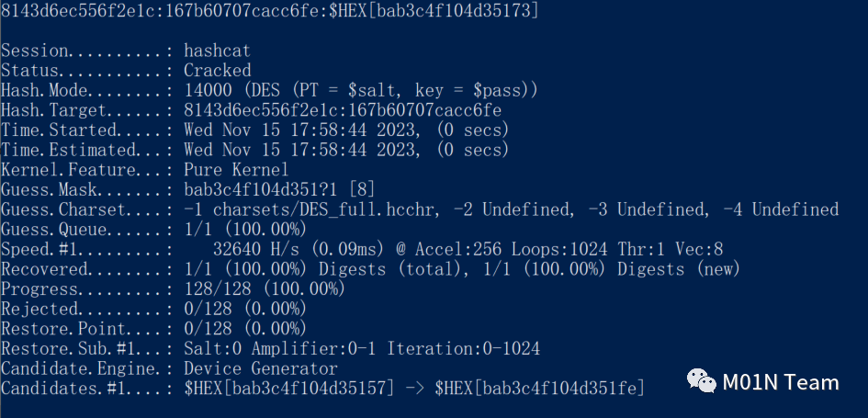
Task: Click the Time.Started timestamp
Action: (346, 130)
